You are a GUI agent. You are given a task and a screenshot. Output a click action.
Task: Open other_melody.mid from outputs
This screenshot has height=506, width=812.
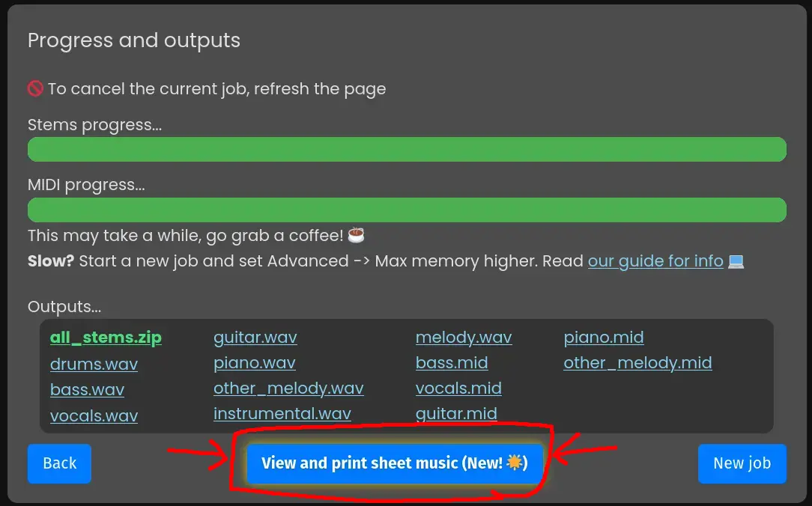coord(637,364)
